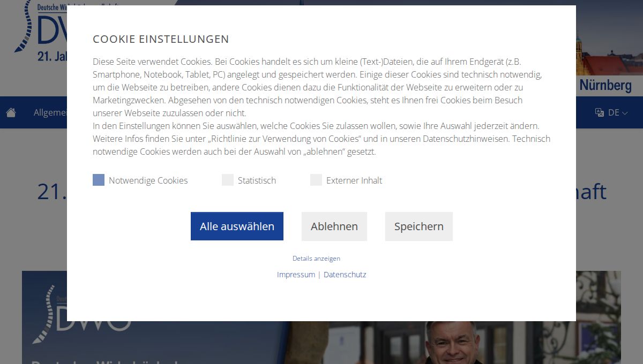
Task: Open the Impressum link
Action: [296, 274]
